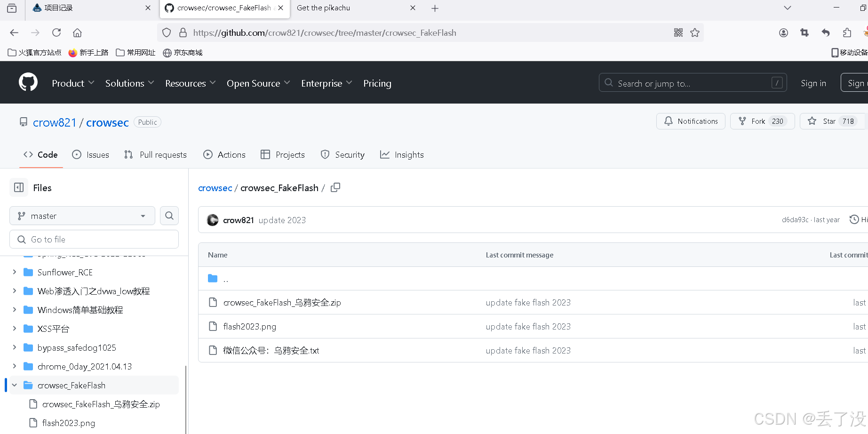Viewport: 868px width, 434px height.
Task: Open the Actions tab
Action: pos(224,154)
